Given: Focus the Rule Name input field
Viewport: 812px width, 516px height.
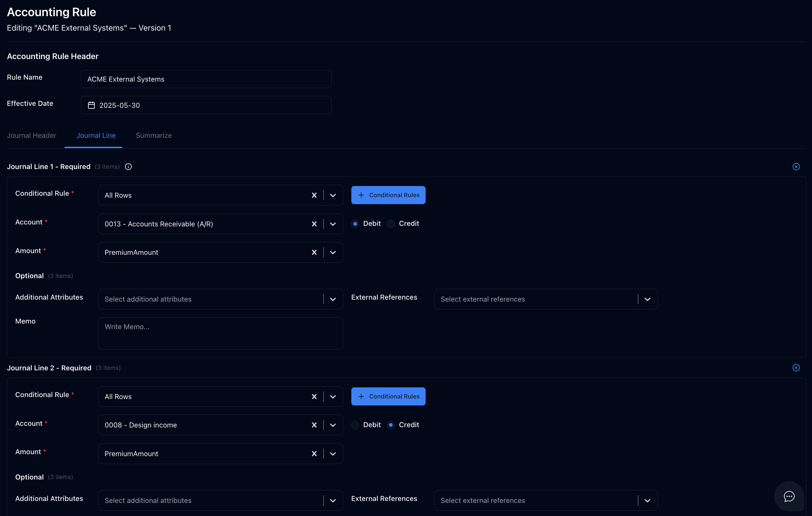Looking at the screenshot, I should tap(206, 79).
